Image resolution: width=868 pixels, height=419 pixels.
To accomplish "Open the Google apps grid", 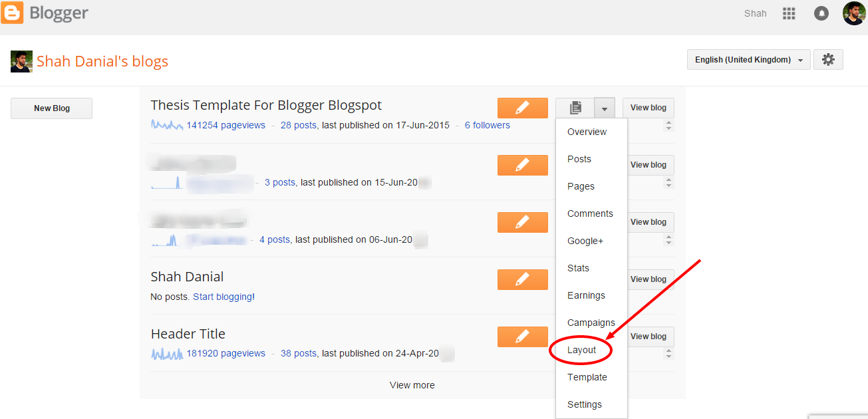I will (789, 13).
